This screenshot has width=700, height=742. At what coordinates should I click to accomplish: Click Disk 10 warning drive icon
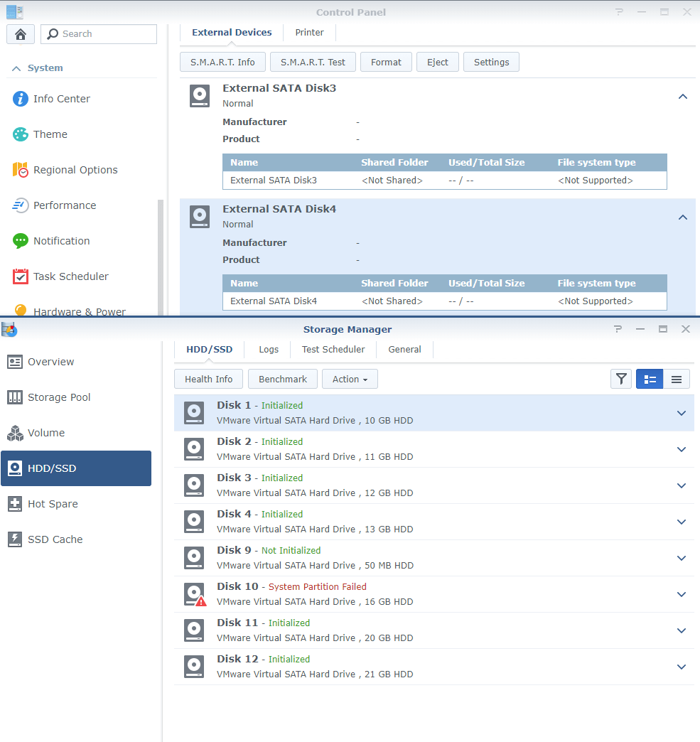click(x=195, y=594)
